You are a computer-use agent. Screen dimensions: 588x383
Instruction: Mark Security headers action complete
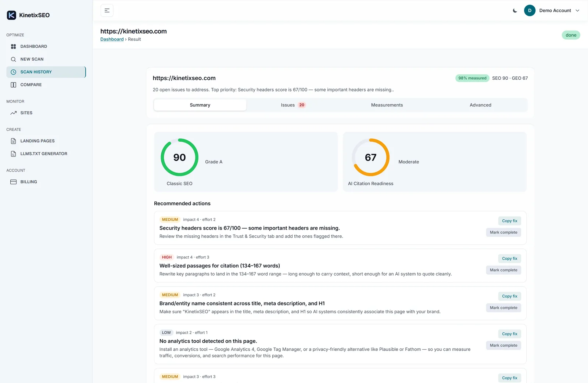coord(503,232)
